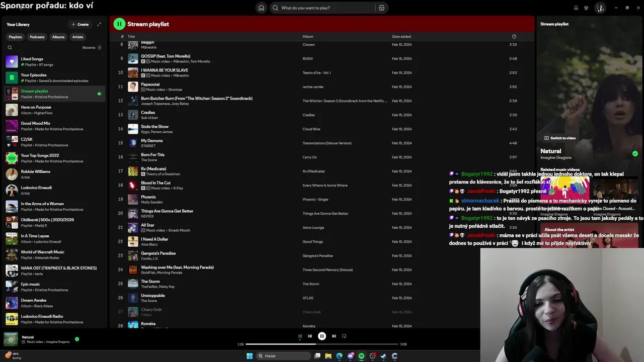Open Task View from the taskbar

(317, 355)
